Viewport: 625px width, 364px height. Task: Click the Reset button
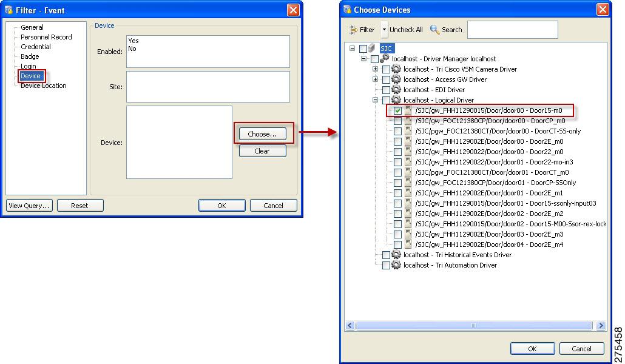[80, 206]
